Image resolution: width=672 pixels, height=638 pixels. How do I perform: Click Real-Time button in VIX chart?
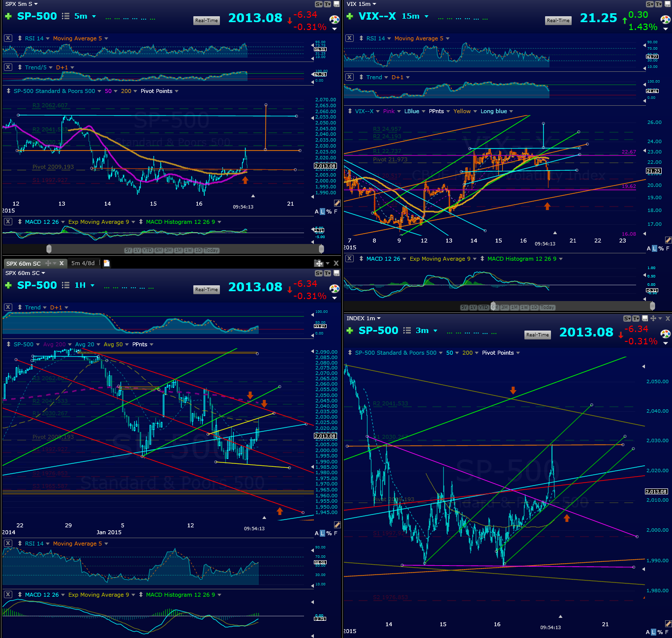coord(558,21)
